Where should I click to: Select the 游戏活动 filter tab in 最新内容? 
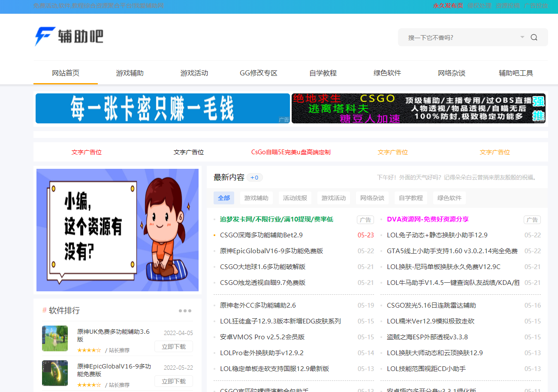coord(334,198)
